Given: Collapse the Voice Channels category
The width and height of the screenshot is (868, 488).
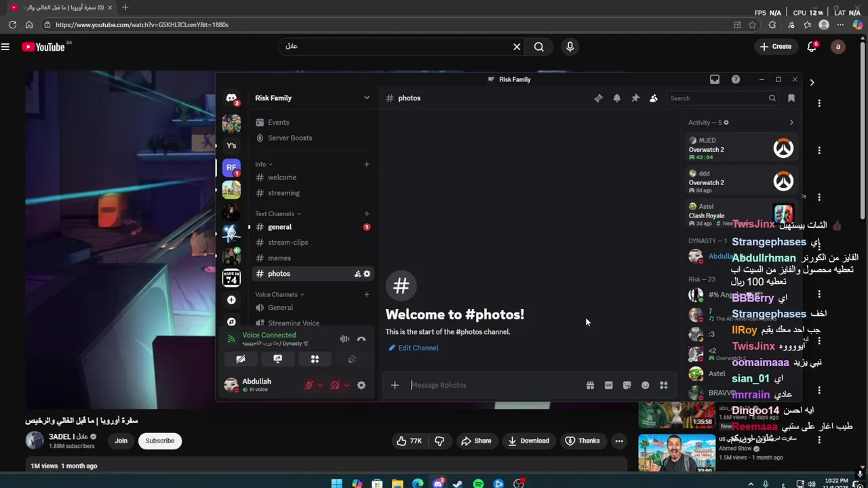Looking at the screenshot, I should [x=279, y=295].
